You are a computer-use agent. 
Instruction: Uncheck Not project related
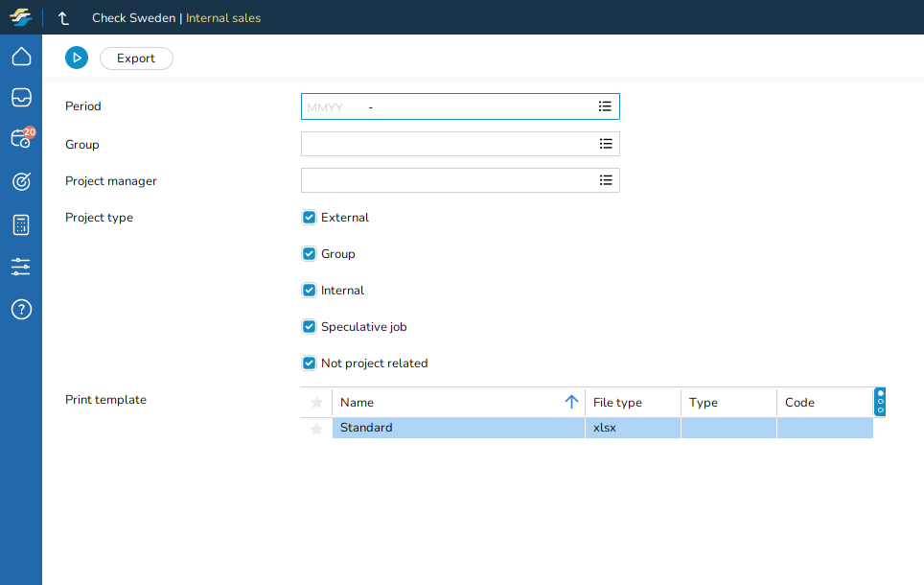(309, 363)
